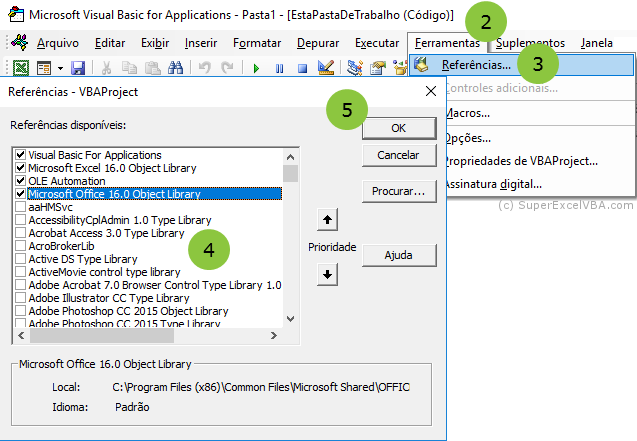Click the Copy toolbar icon

(130, 68)
